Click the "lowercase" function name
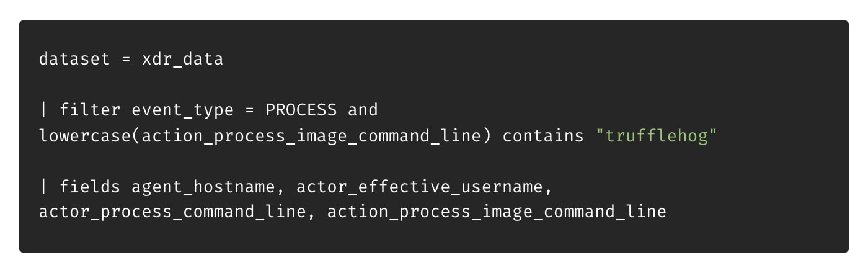The image size is (868, 273). 85,136
